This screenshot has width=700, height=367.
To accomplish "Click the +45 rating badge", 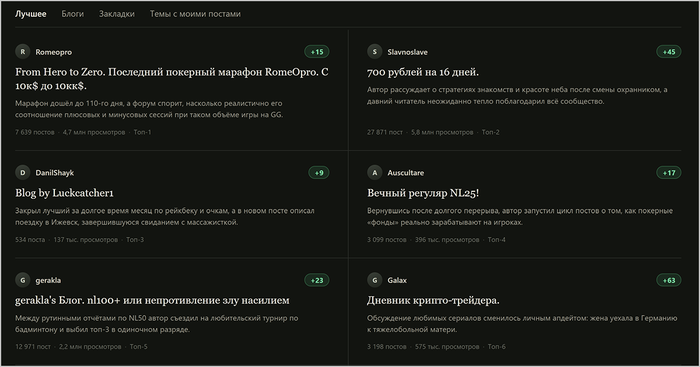I will (669, 52).
